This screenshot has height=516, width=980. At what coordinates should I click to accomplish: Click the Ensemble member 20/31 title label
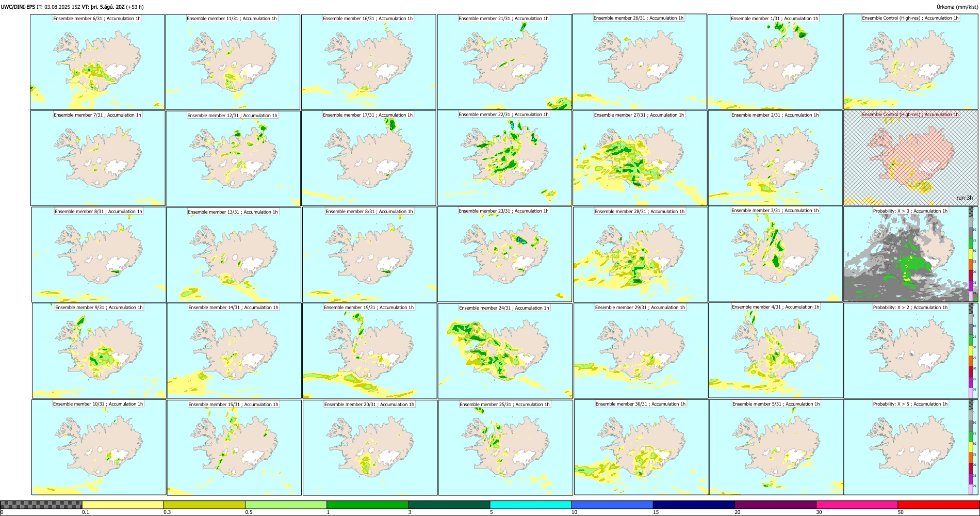(x=369, y=405)
